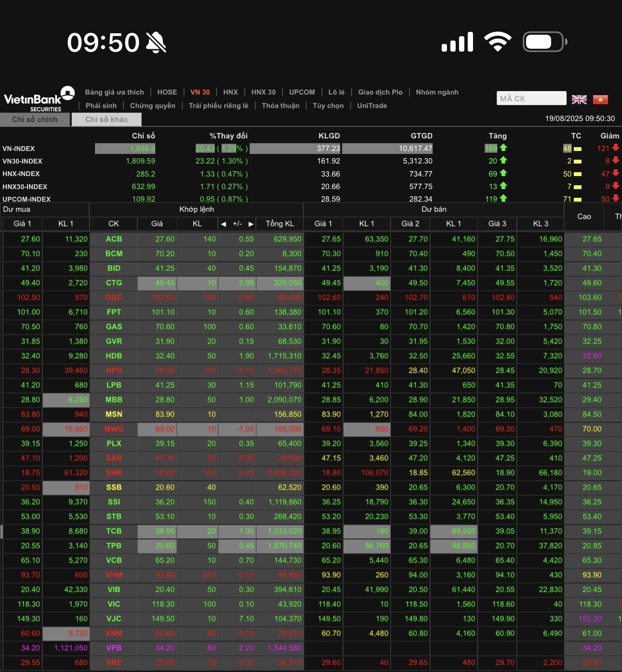Select the Vietnam flag language icon
The image size is (622, 672).
(600, 99)
